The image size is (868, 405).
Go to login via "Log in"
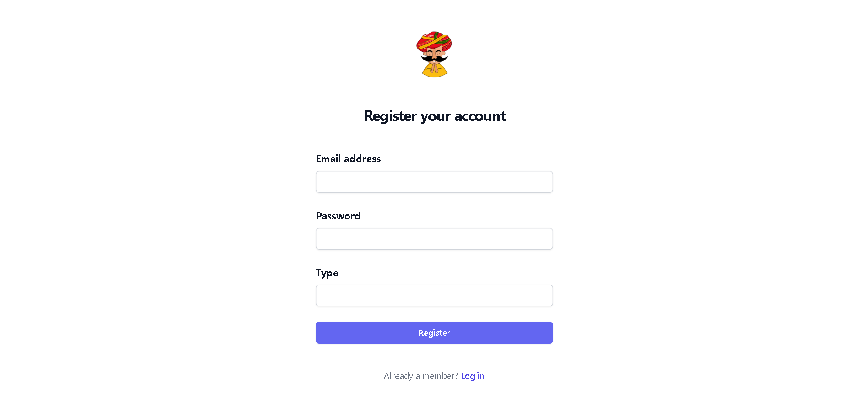(473, 376)
